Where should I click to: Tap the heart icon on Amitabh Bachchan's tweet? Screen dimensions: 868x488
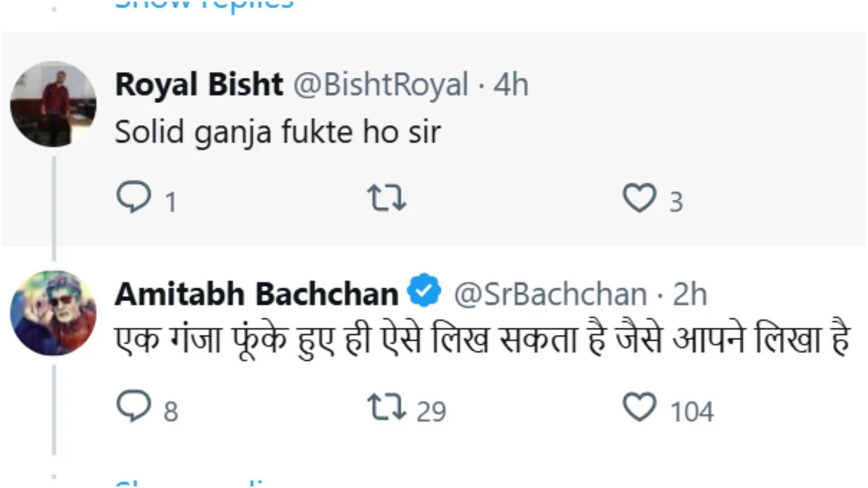pyautogui.click(x=639, y=409)
